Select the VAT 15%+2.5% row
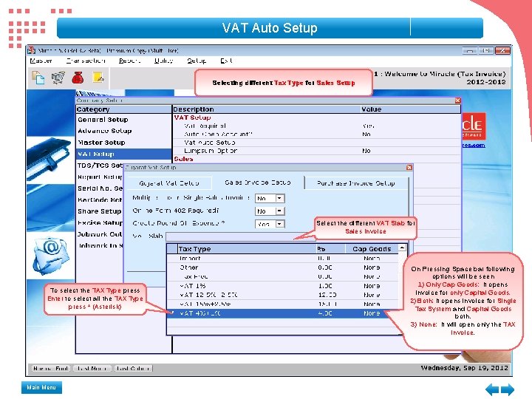The width and height of the screenshot is (532, 399). [282, 304]
